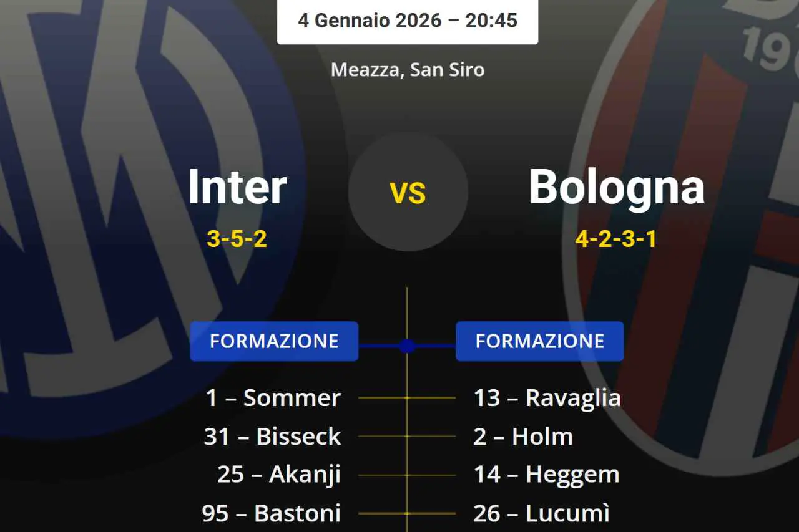Choose player 31 – Bisseck
799x532 pixels.
coord(272,437)
